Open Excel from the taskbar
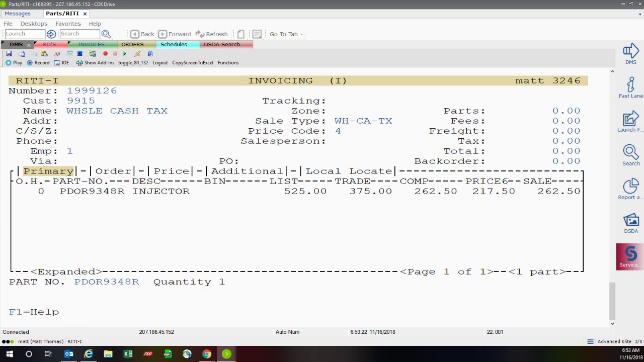 (x=128, y=354)
